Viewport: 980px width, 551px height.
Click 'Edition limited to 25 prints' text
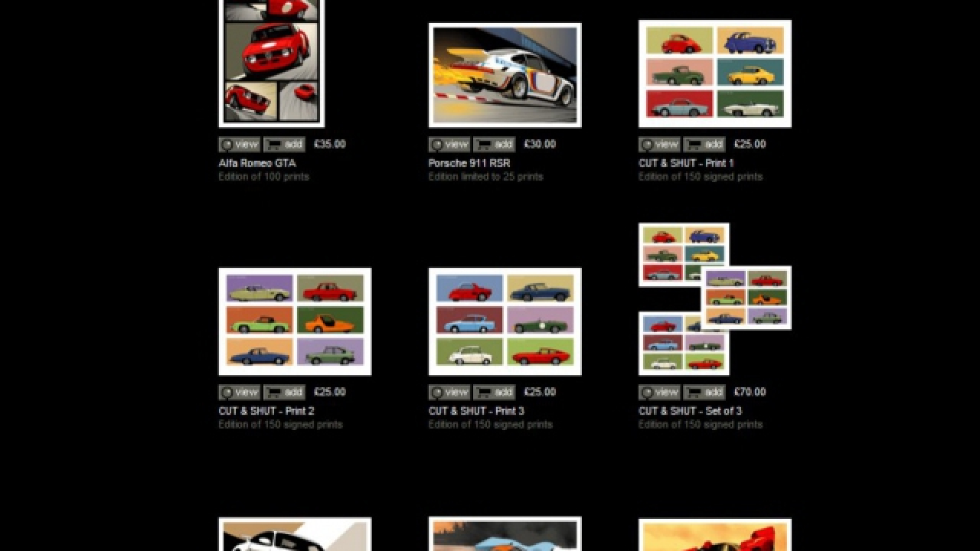(485, 177)
